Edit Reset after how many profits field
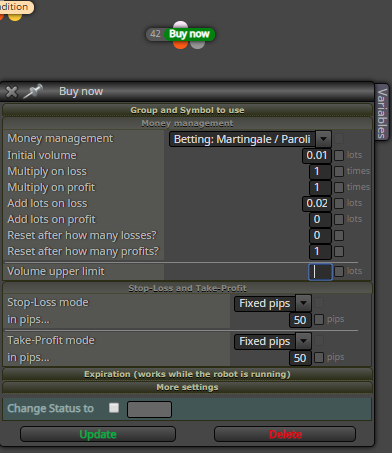The height and width of the screenshot is (453, 392). pos(320,251)
